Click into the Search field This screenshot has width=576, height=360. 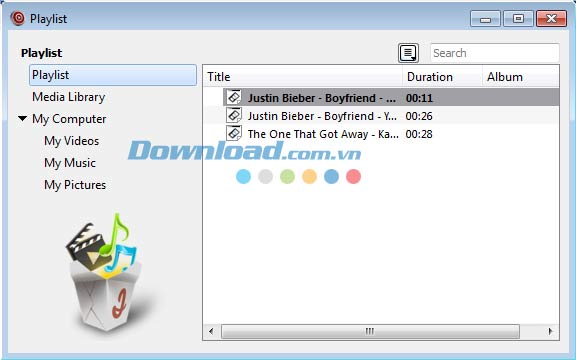pyautogui.click(x=494, y=53)
